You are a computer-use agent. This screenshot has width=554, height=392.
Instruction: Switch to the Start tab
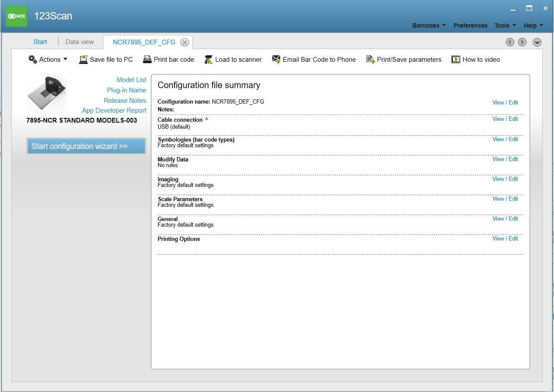point(40,42)
